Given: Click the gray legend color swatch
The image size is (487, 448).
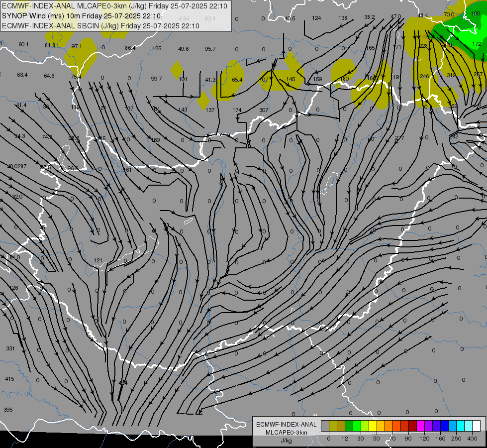Looking at the screenshot, I should tap(325, 426).
